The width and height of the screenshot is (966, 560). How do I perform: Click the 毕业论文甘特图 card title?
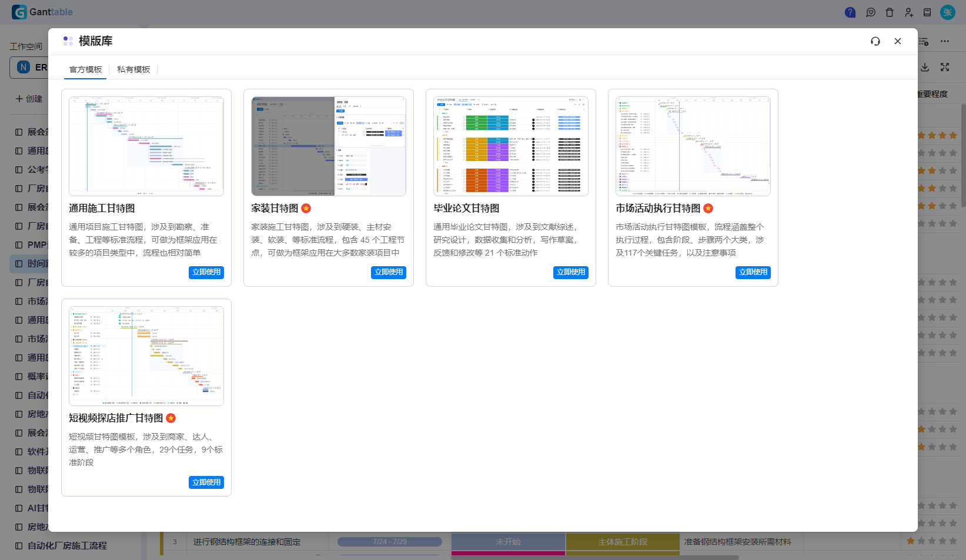pyautogui.click(x=466, y=208)
